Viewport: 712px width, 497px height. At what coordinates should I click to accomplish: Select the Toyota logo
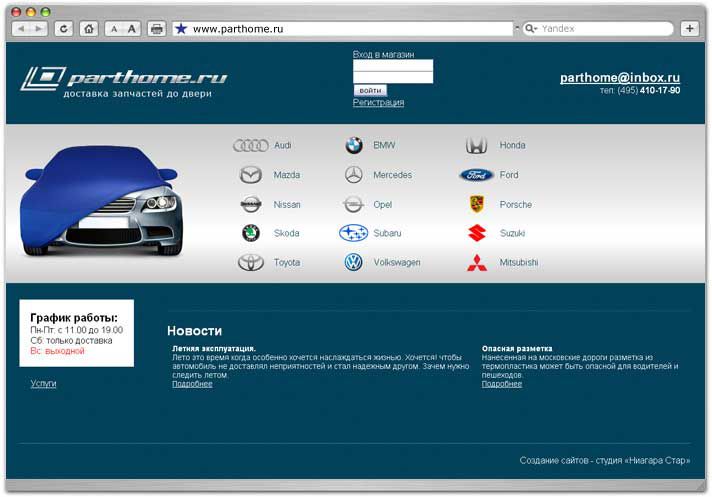pos(251,262)
